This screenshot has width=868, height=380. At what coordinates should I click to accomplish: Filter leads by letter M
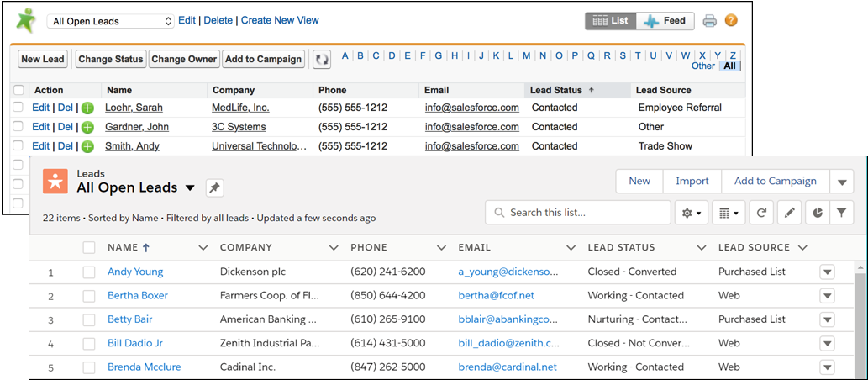click(x=526, y=56)
